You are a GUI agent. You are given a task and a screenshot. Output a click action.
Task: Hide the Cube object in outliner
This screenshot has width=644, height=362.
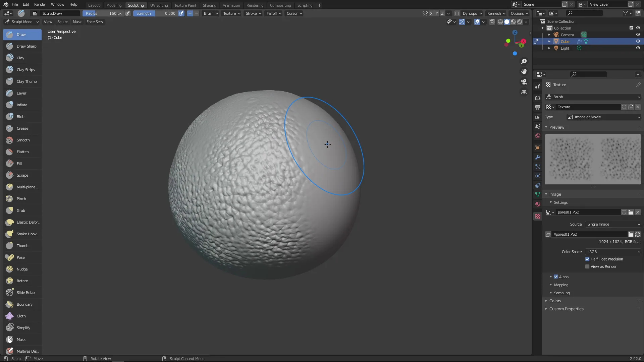(x=638, y=41)
